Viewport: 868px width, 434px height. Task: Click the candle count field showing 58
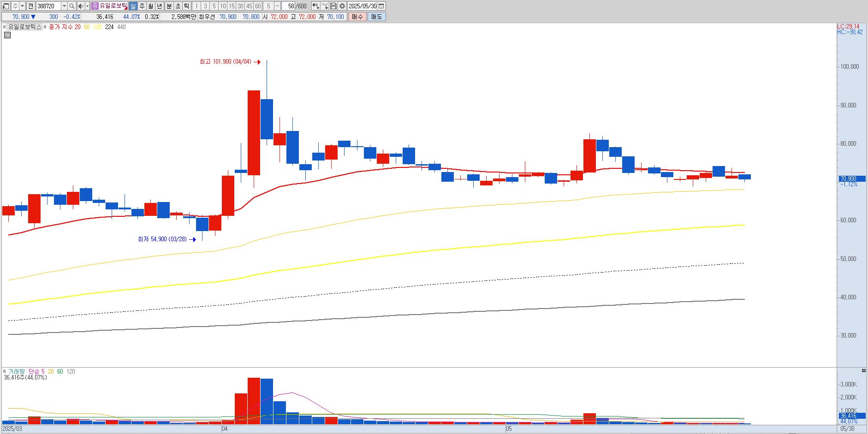click(x=288, y=6)
